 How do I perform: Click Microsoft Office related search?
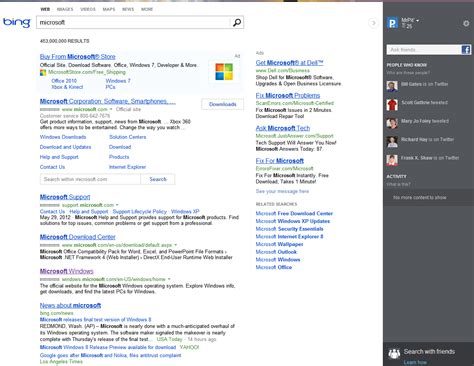[274, 267]
